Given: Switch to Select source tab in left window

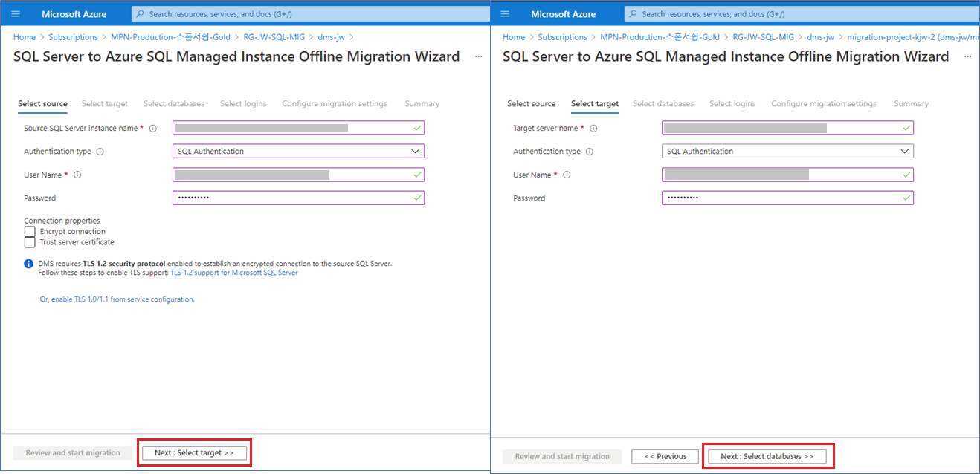Looking at the screenshot, I should (42, 104).
